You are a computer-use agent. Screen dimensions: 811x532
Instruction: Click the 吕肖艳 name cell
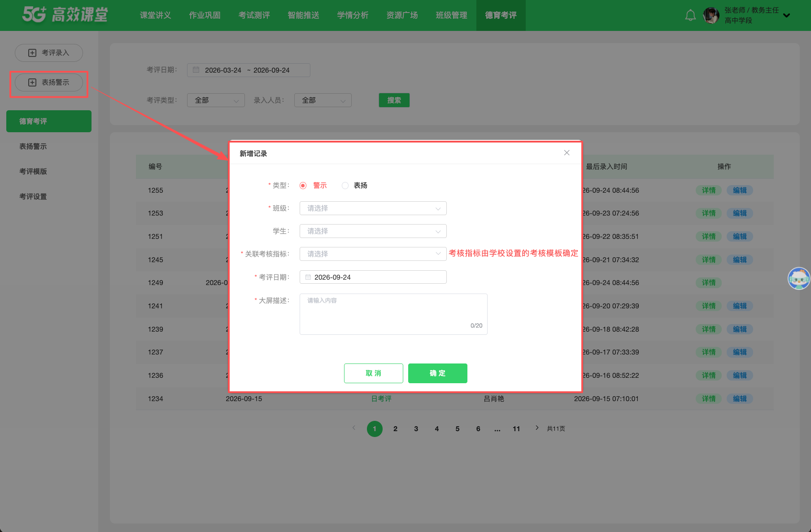494,399
